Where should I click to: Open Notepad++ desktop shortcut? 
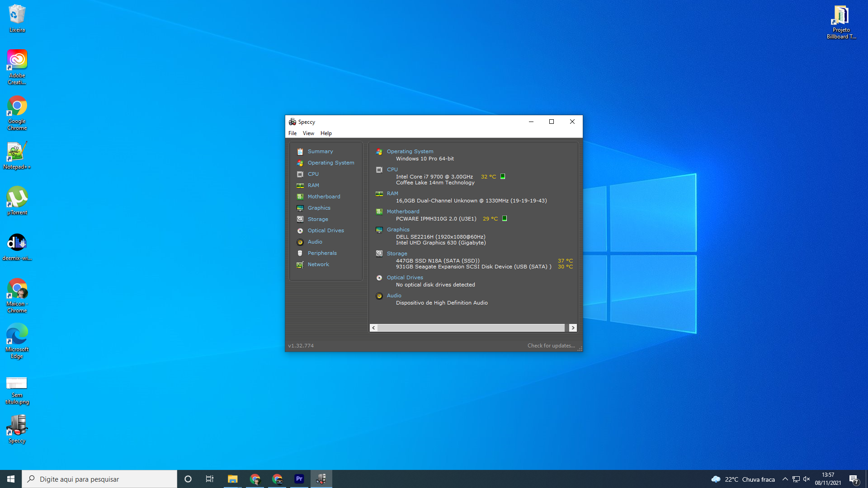click(17, 156)
